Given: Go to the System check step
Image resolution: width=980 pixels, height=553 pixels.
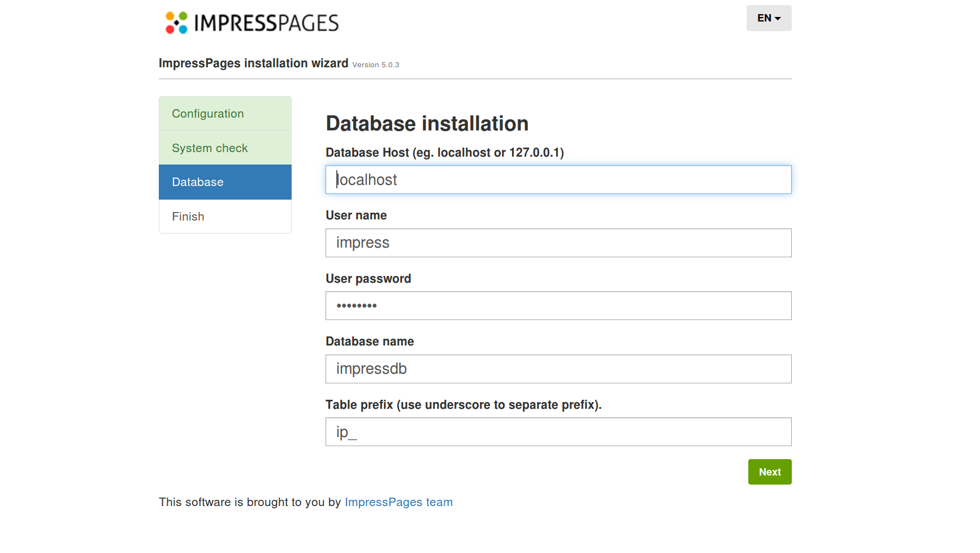Looking at the screenshot, I should click(x=225, y=148).
